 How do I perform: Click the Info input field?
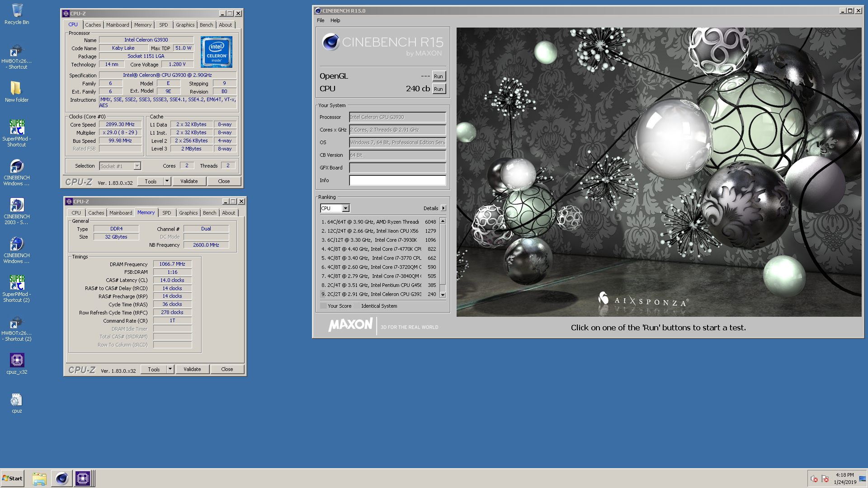point(397,180)
